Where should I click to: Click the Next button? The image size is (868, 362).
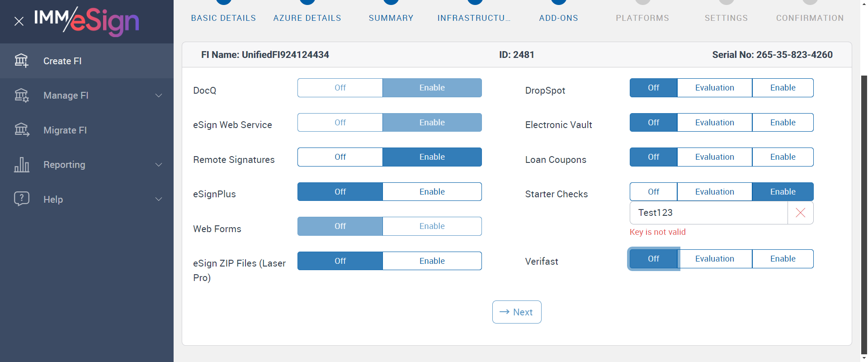pos(517,312)
